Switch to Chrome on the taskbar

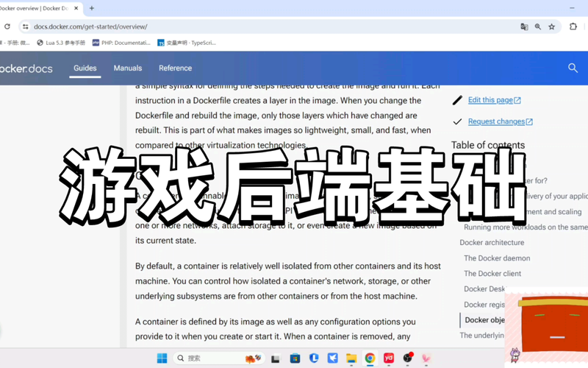tap(370, 358)
